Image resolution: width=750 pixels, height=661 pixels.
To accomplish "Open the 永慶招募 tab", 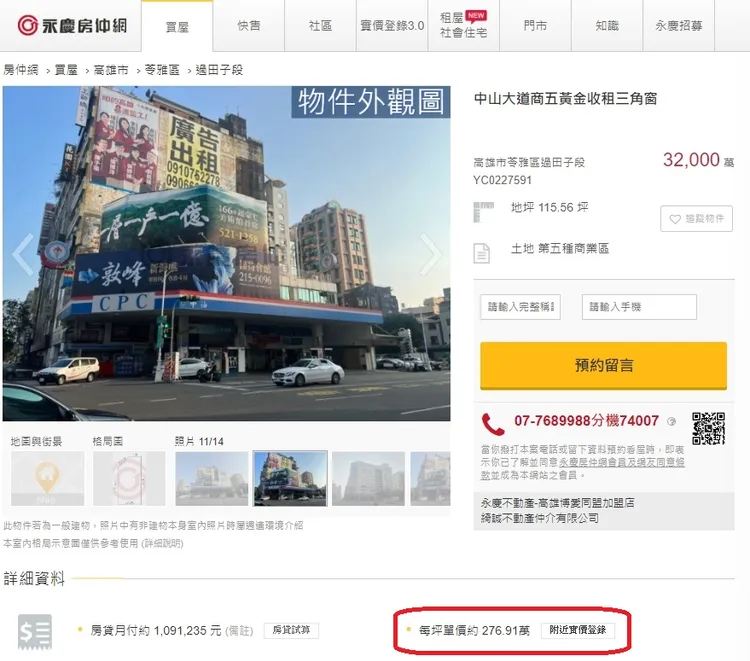I will tap(679, 25).
